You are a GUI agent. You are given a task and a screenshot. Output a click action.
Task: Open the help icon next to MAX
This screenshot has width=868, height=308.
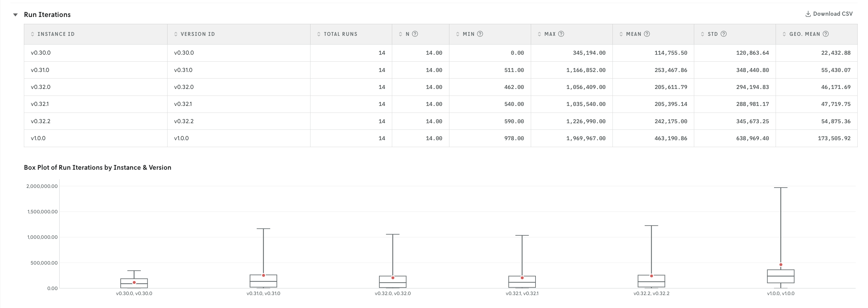pyautogui.click(x=561, y=34)
